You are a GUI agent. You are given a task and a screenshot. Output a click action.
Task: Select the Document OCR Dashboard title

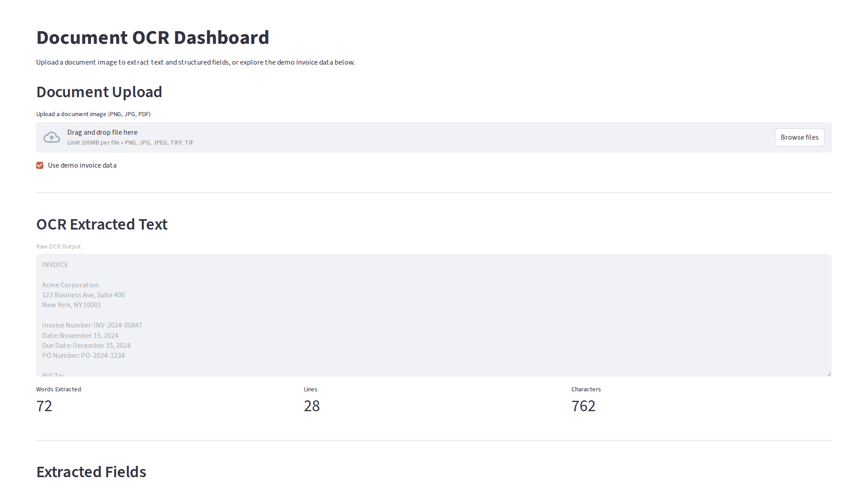(153, 37)
